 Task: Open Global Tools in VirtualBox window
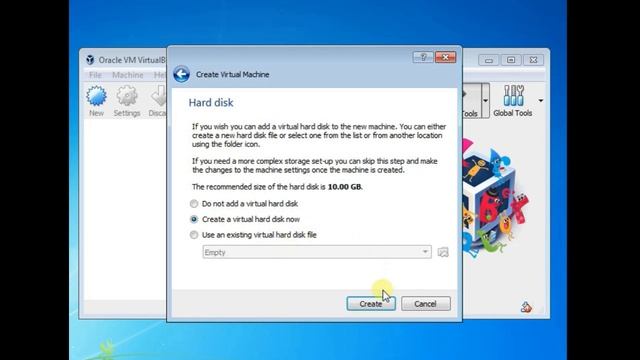[513, 101]
